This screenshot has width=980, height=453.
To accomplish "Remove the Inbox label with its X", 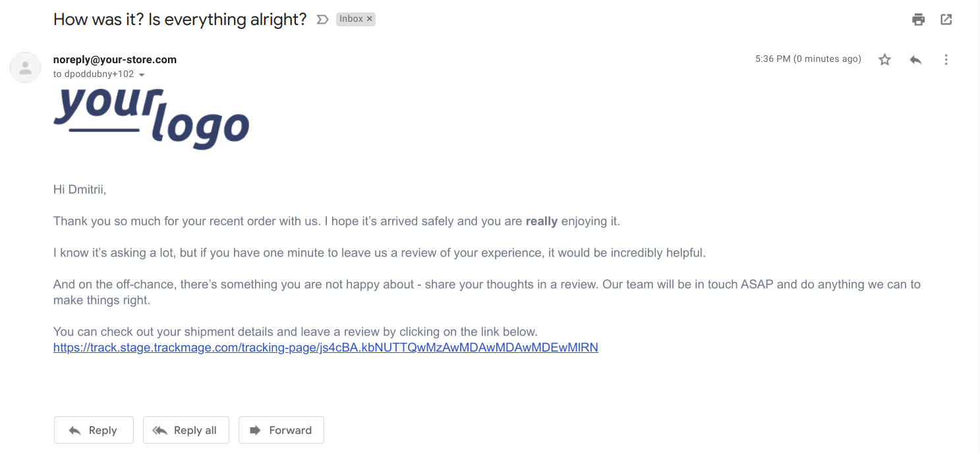I will pyautogui.click(x=370, y=19).
